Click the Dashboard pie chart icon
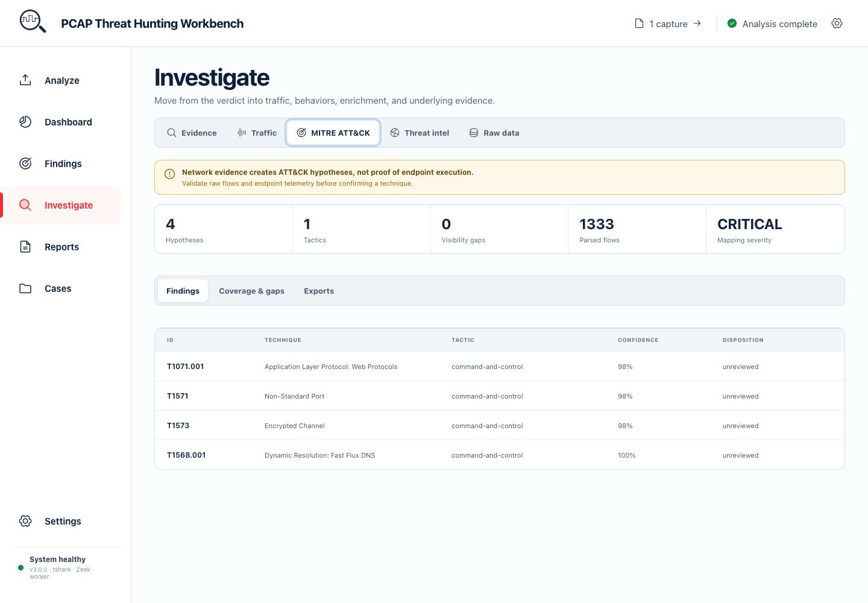Screen dimensions: 868x603 tap(25, 122)
